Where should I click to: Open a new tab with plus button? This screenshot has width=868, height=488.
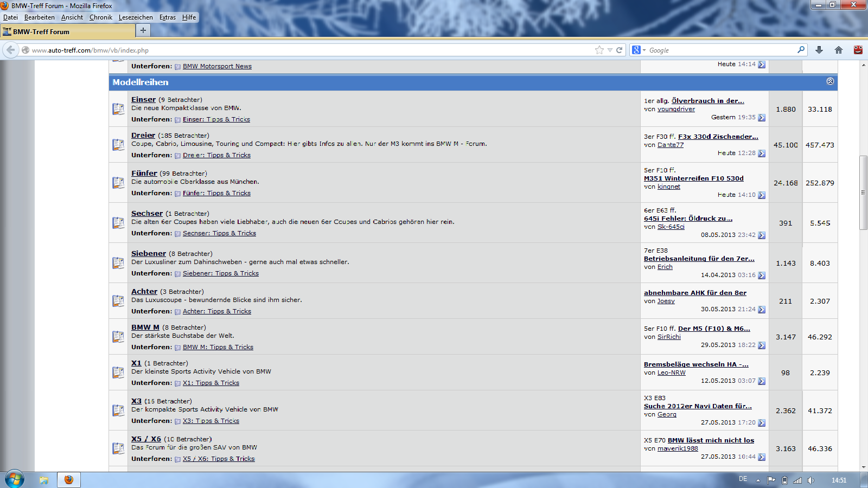(143, 30)
